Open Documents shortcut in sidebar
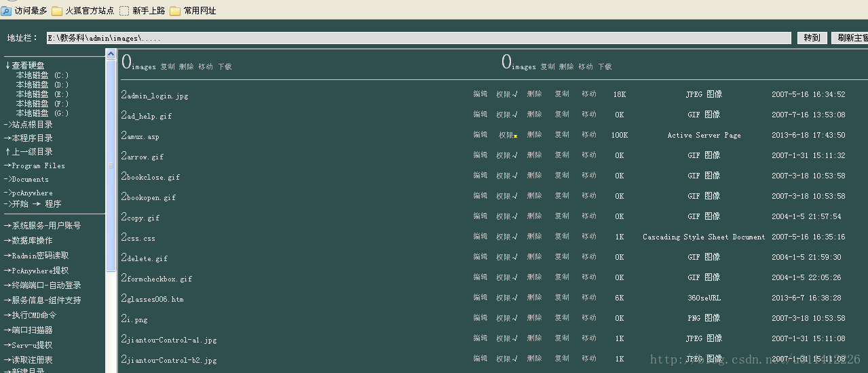Image resolution: width=868 pixels, height=373 pixels. click(x=26, y=179)
